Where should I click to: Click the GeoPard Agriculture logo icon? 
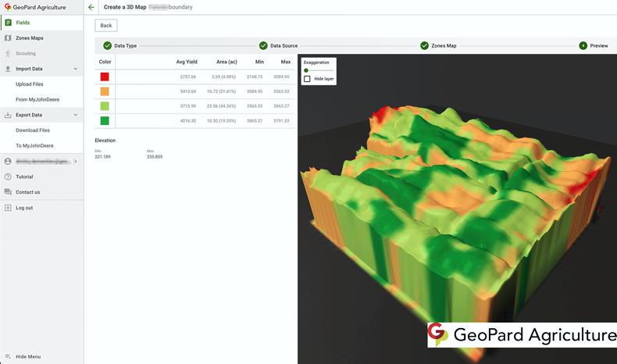(8, 7)
